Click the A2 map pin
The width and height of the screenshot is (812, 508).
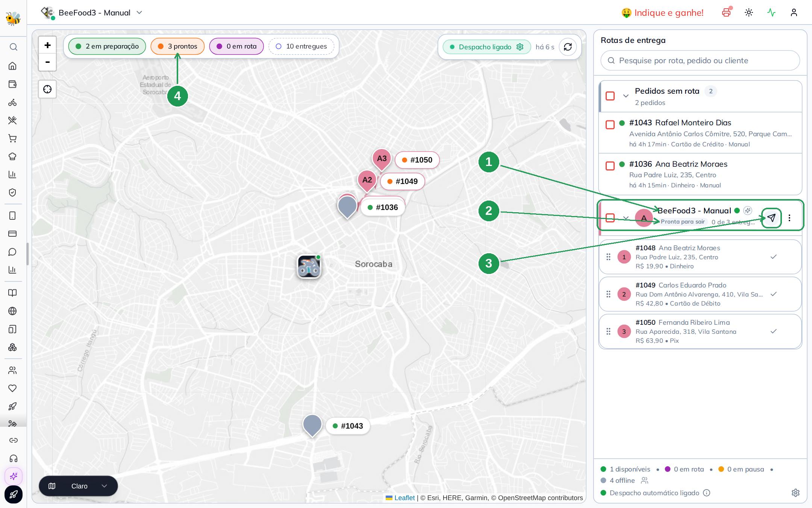pyautogui.click(x=367, y=181)
